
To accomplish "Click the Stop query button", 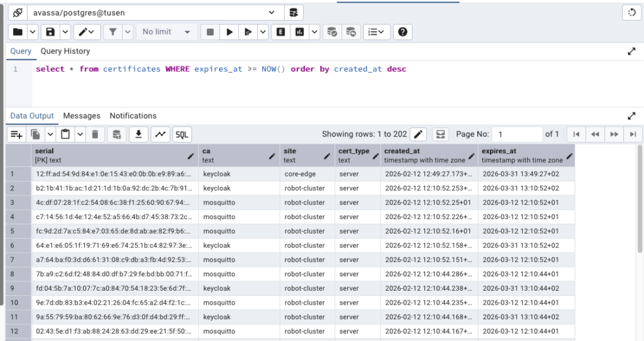I will click(x=210, y=31).
